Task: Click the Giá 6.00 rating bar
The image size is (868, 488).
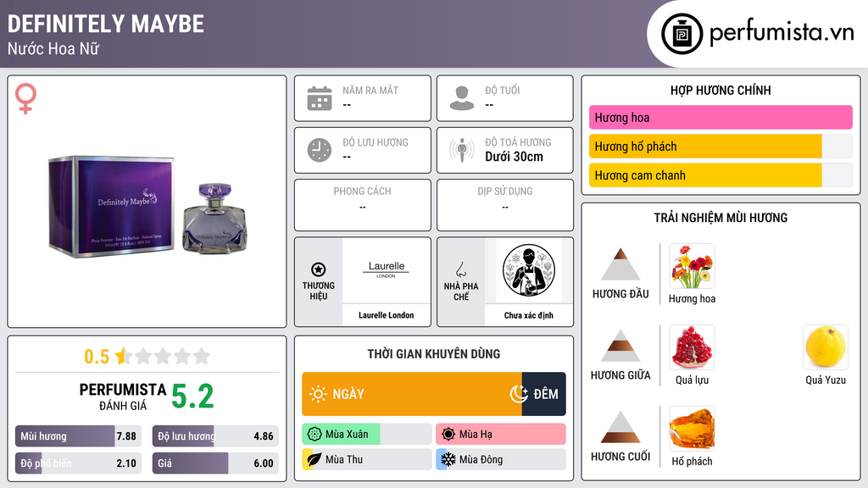Action: point(215,463)
